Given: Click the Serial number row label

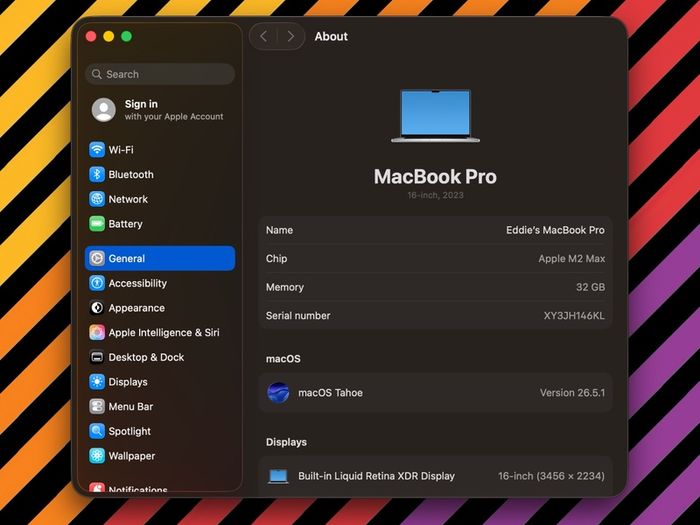Looking at the screenshot, I should tap(298, 316).
